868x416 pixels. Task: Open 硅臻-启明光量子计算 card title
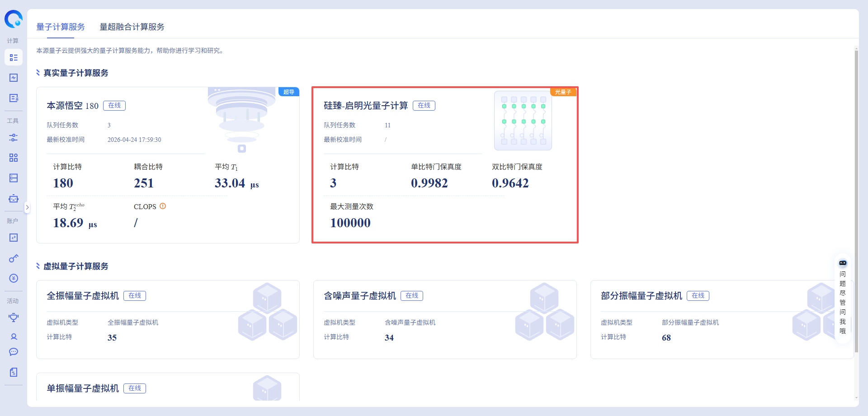(x=366, y=106)
